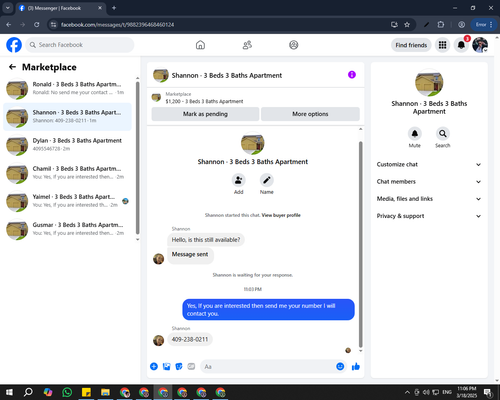500x400 pixels.
Task: Click the Mark as pending button
Action: click(205, 114)
